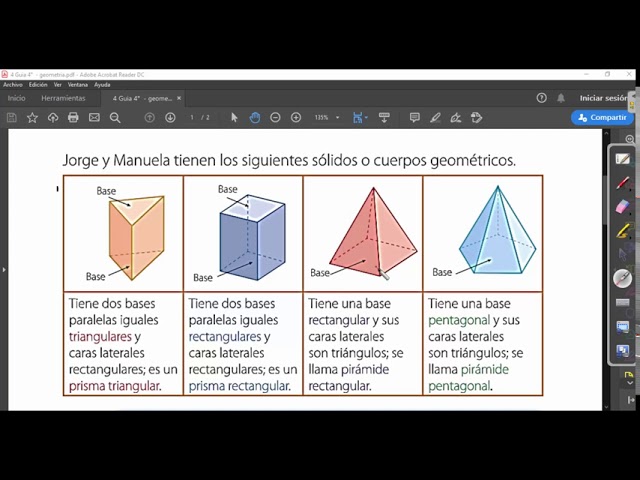Go to the next page arrow
Image resolution: width=640 pixels, height=480 pixels.
point(170,118)
